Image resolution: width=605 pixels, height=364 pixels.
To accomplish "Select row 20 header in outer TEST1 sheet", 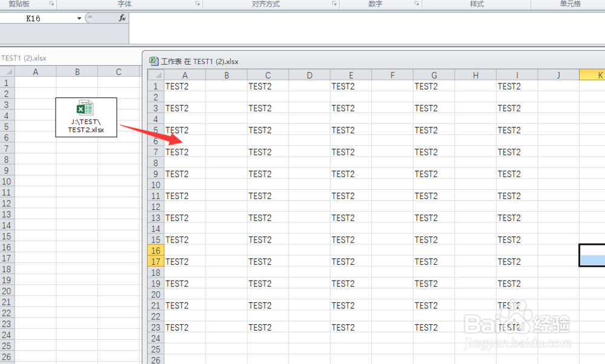I will [x=7, y=291].
